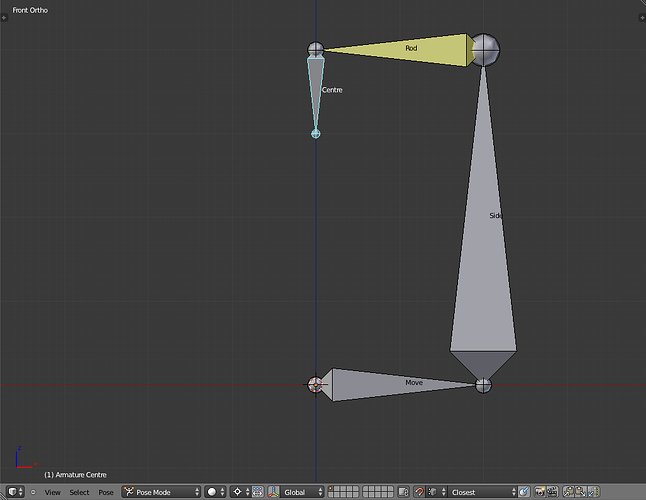Click the OpenGL render animation clapper icon
The width and height of the screenshot is (646, 500).
pyautogui.click(x=552, y=492)
